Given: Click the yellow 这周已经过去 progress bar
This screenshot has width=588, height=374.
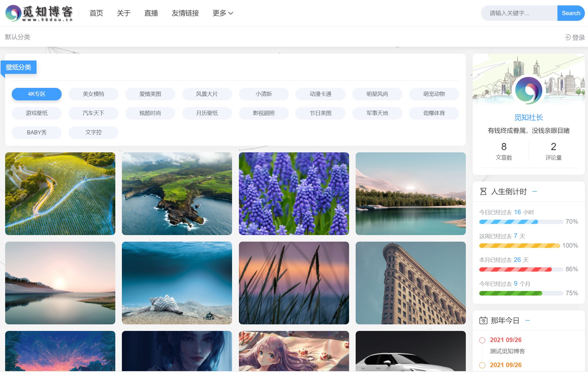Looking at the screenshot, I should [x=519, y=246].
